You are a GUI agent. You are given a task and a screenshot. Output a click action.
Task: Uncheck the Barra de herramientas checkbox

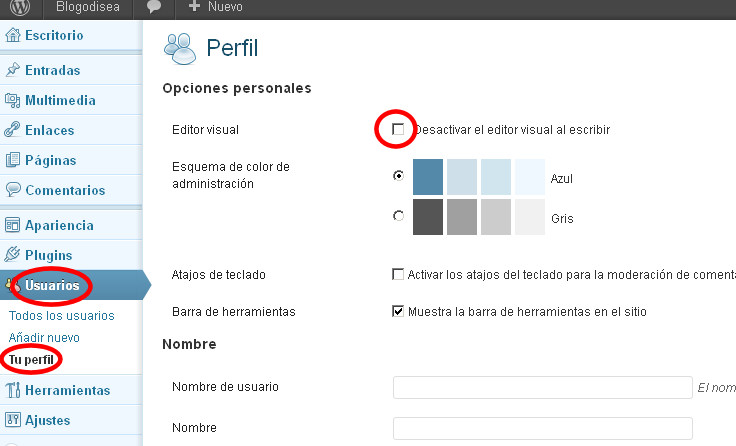click(x=398, y=311)
